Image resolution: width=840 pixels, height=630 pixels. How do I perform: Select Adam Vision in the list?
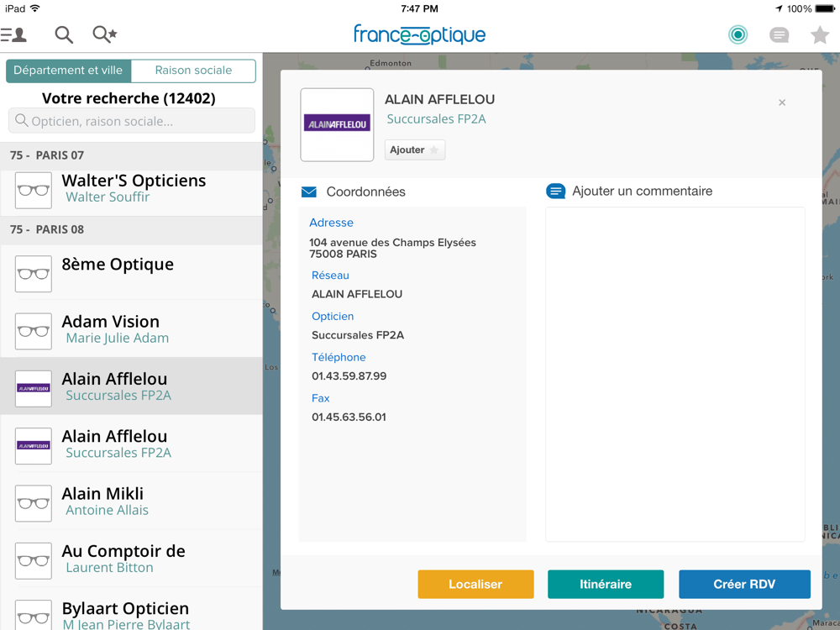pyautogui.click(x=131, y=329)
